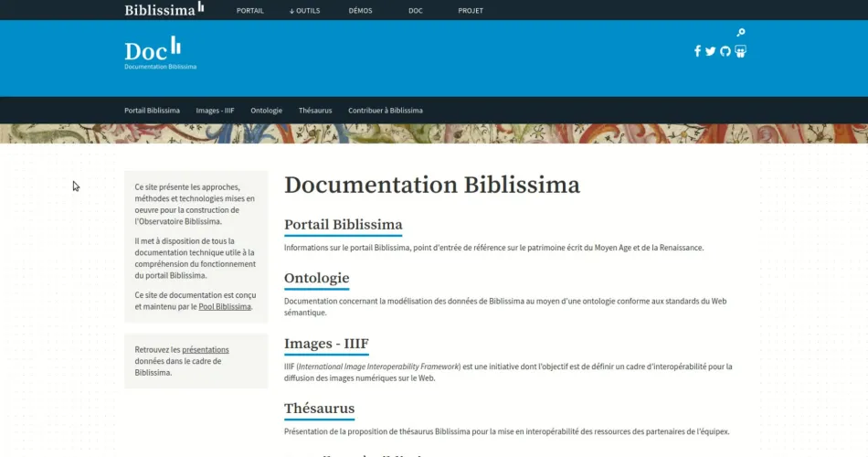Click the Images - IIIF section heading
This screenshot has width=868, height=457.
[x=326, y=344]
